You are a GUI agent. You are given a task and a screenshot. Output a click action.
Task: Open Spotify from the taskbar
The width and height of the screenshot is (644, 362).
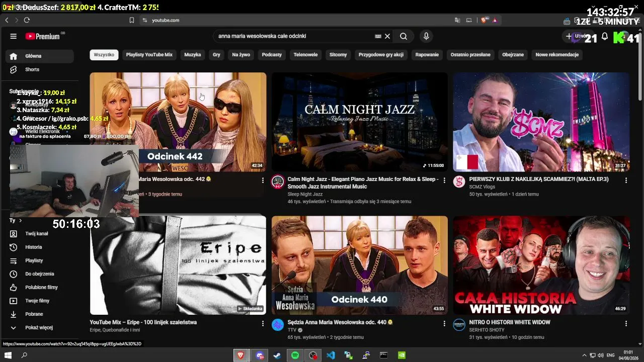pos(295,355)
